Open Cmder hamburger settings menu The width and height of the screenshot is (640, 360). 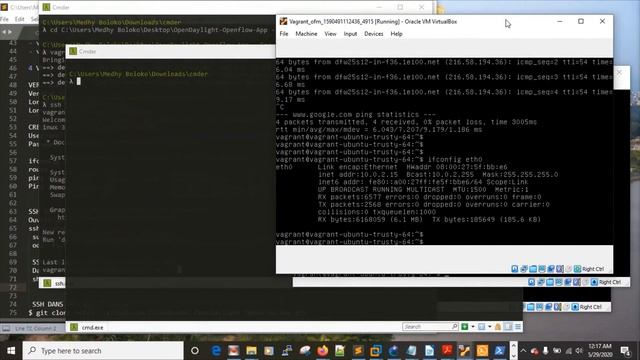click(518, 327)
